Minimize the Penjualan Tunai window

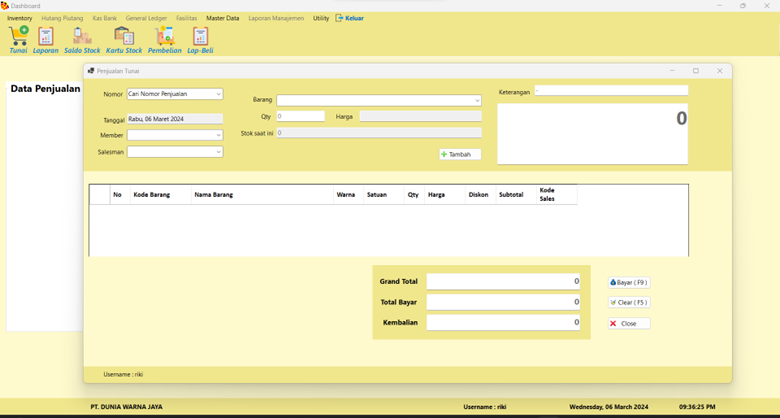tap(672, 71)
